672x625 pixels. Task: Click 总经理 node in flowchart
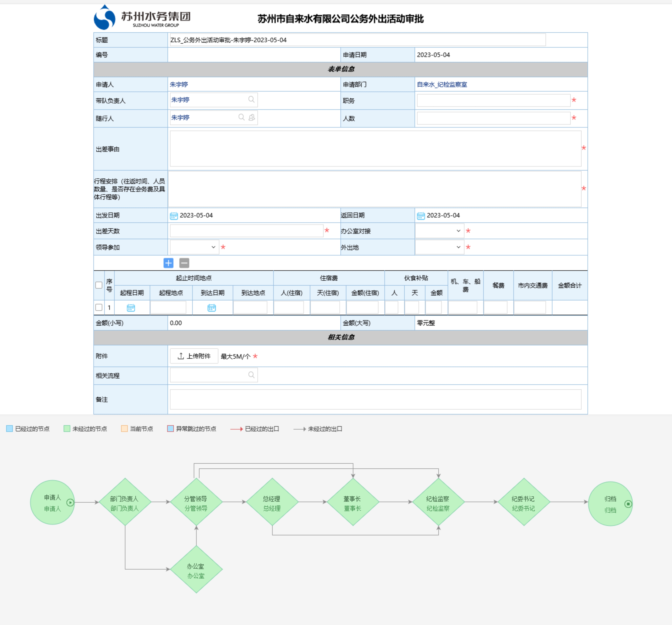click(x=272, y=502)
